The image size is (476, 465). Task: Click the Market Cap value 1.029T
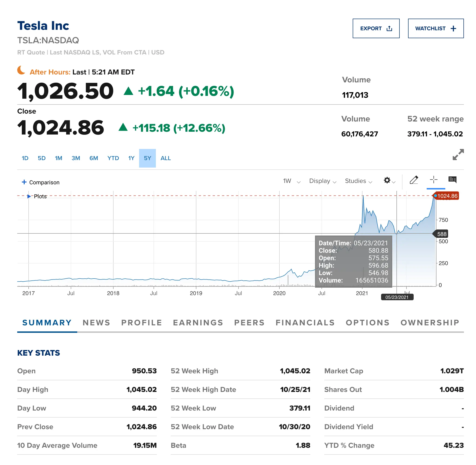pos(452,371)
